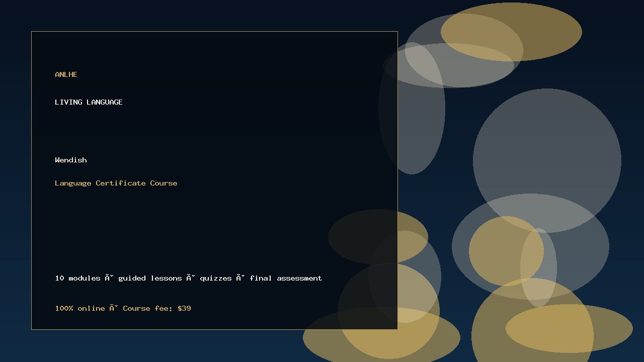Viewport: 644px width, 362px height.
Task: Select the LIVING LANGUAGE heading
Action: (89, 102)
